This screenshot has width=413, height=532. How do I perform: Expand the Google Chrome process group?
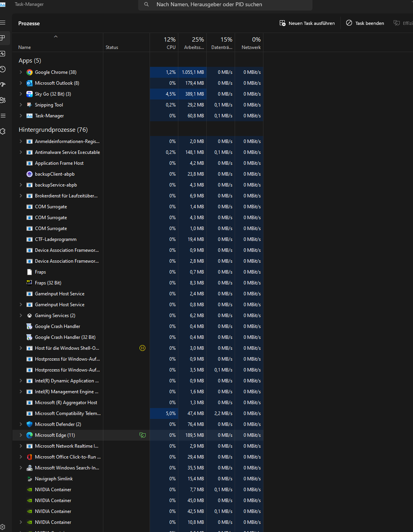[21, 72]
